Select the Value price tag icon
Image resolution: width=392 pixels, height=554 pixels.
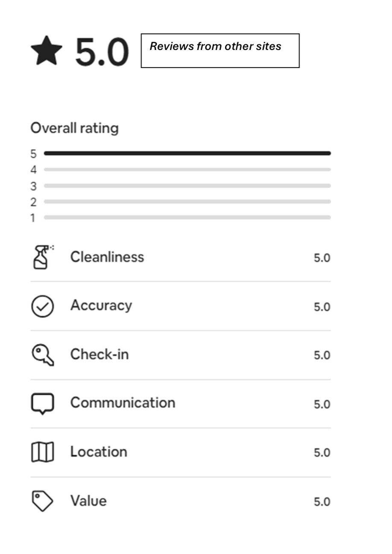coord(43,501)
